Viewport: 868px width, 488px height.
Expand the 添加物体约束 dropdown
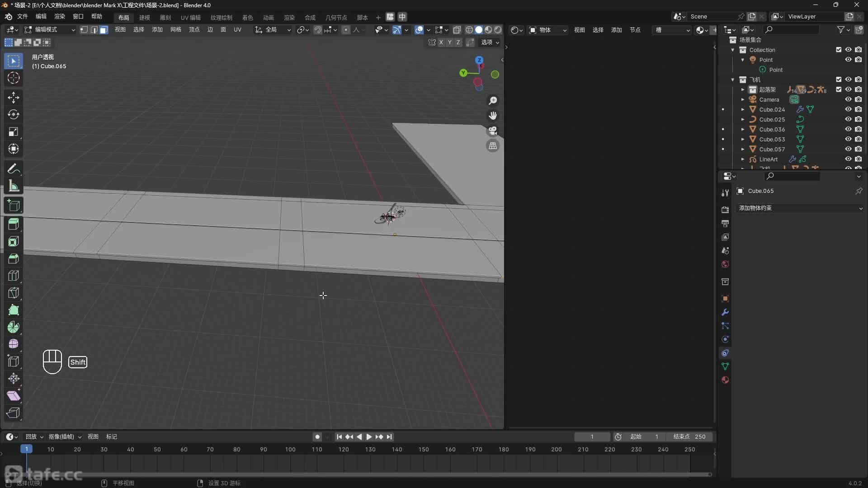coord(800,208)
